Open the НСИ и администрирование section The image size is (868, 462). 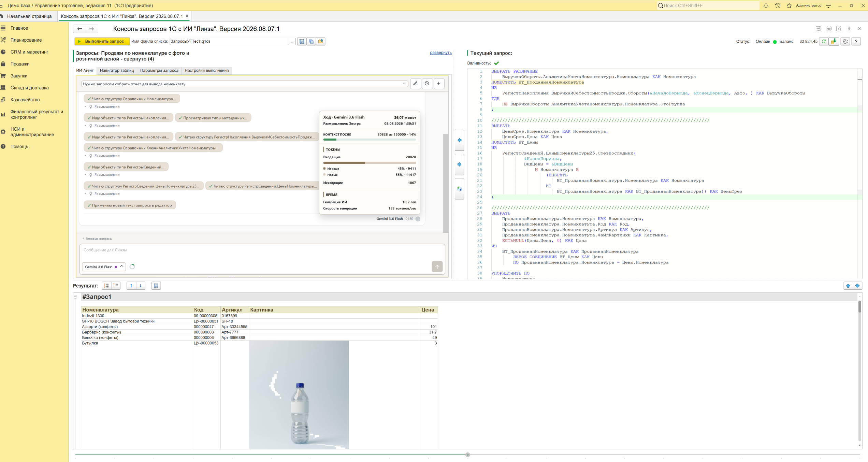(32, 132)
